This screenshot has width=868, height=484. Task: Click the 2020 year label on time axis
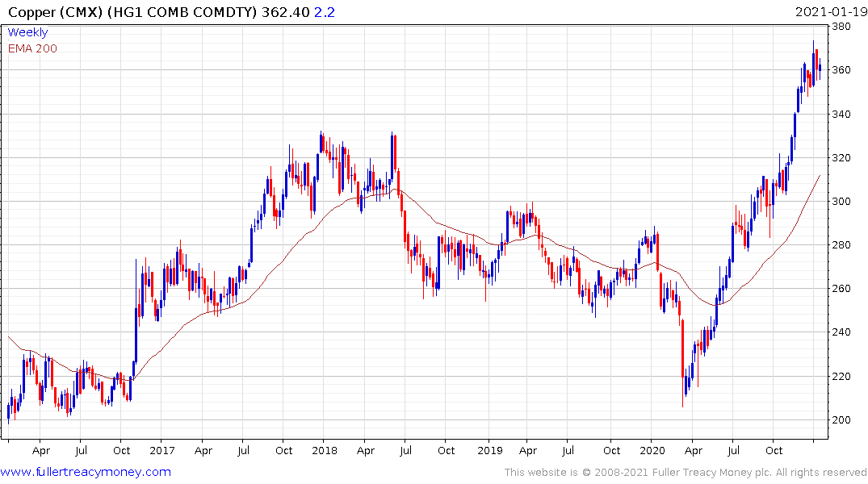[x=652, y=451]
